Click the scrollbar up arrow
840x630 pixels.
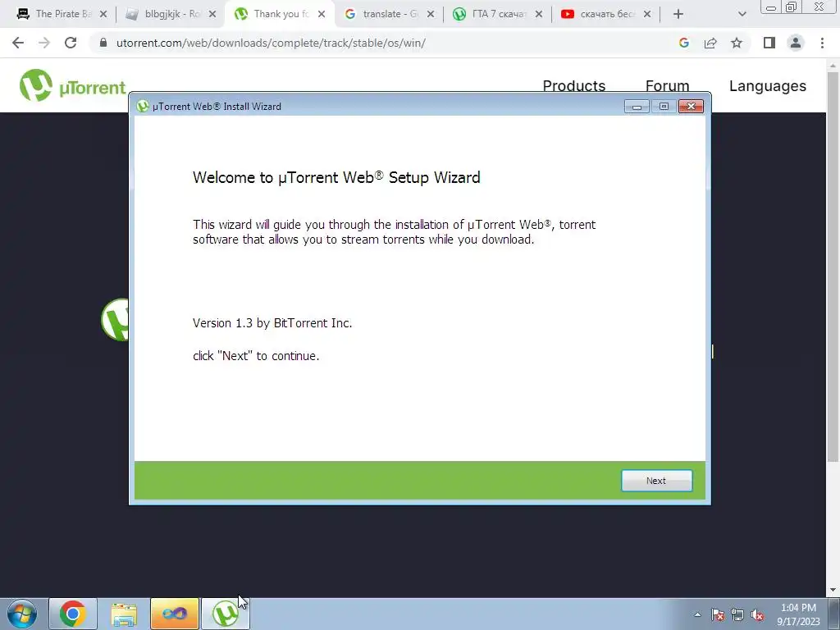coord(833,66)
